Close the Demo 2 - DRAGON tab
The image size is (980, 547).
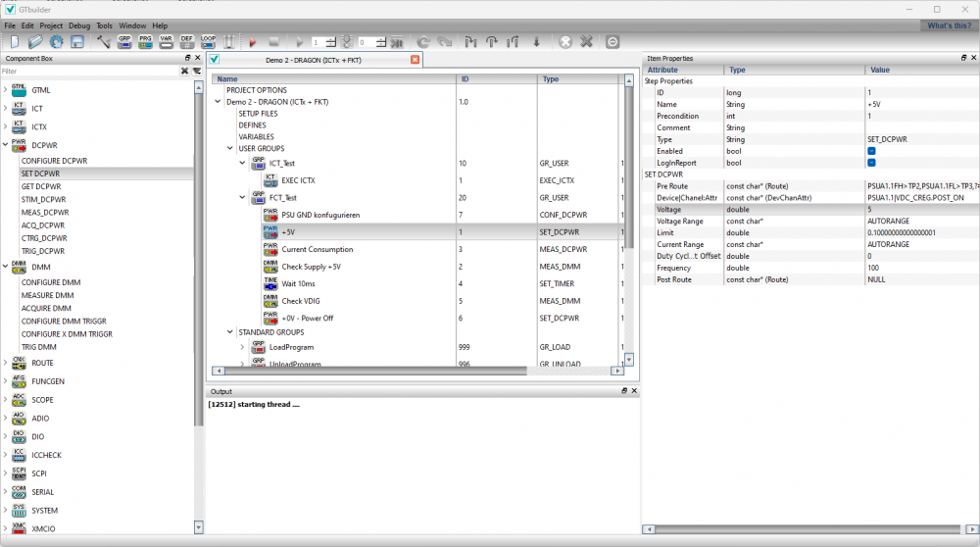[415, 60]
